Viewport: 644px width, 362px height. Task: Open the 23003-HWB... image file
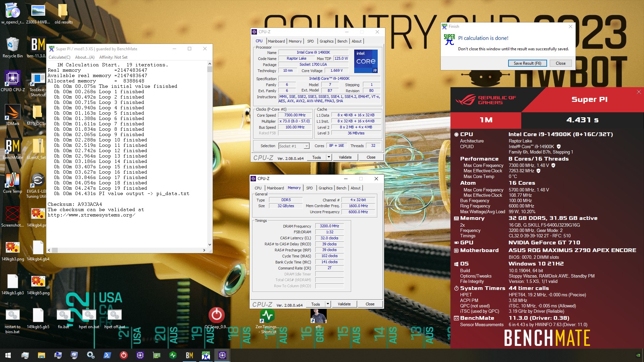coord(38,13)
